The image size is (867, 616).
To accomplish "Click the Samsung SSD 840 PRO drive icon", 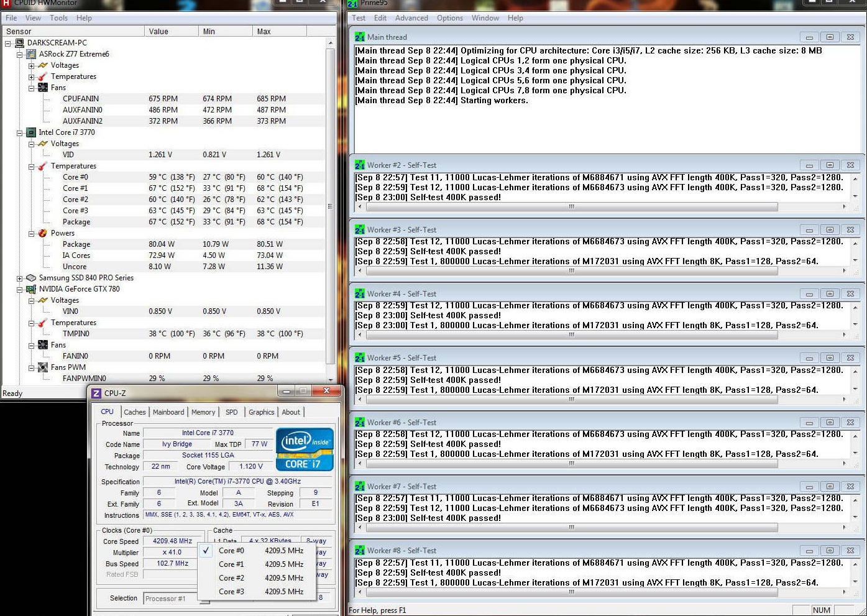I will [31, 278].
